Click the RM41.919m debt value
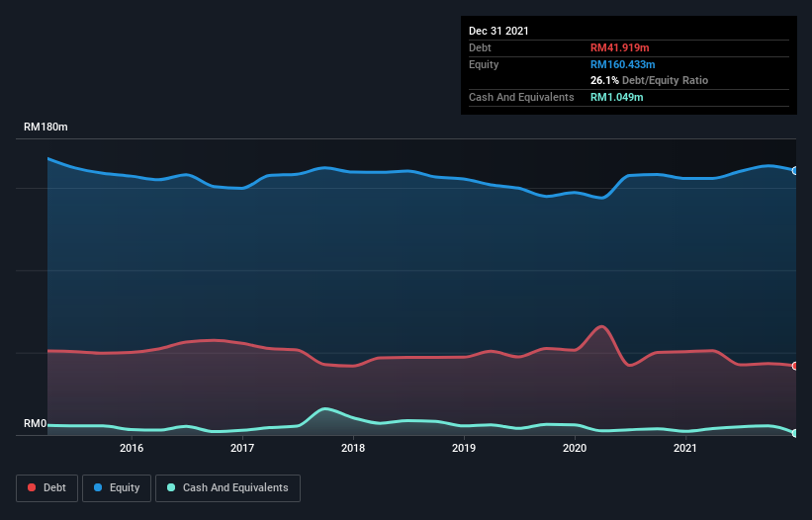The width and height of the screenshot is (812, 520). click(620, 47)
